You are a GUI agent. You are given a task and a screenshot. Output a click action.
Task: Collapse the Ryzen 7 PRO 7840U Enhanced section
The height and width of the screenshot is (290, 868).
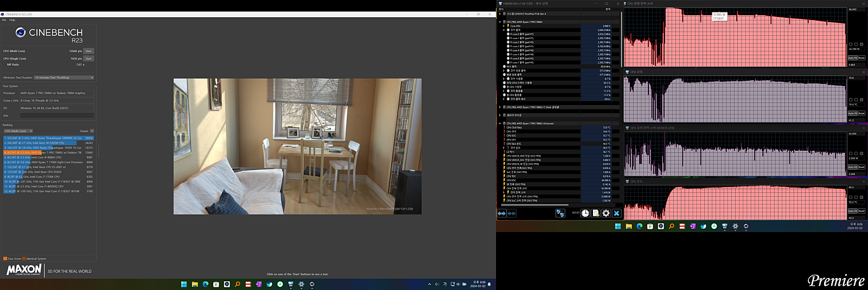coord(500,124)
